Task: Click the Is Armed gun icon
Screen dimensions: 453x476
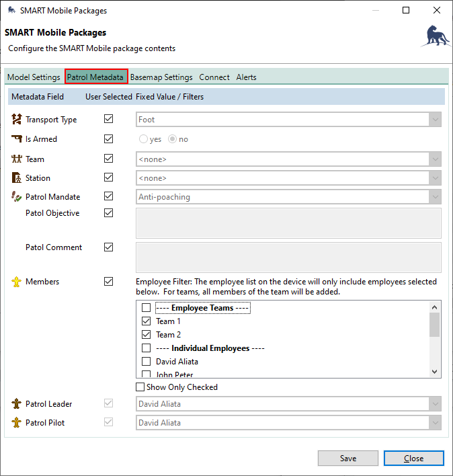Action: 17,139
